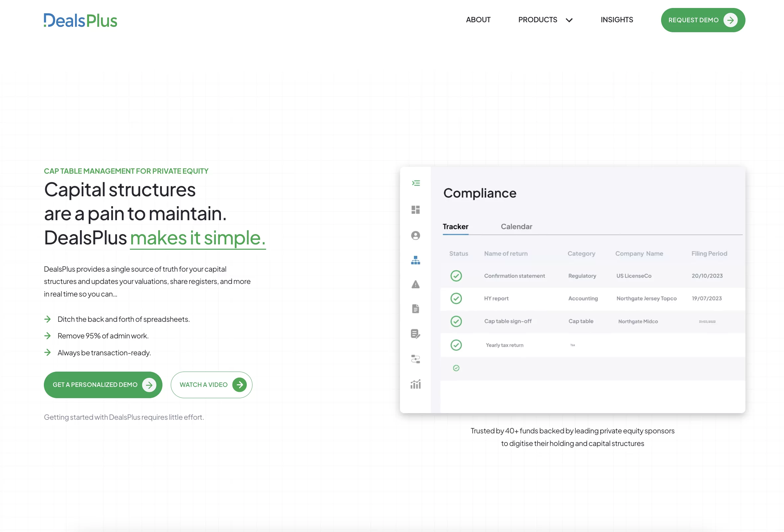The image size is (784, 532).
Task: Click the 20/10/2023 filing date
Action: 707,276
